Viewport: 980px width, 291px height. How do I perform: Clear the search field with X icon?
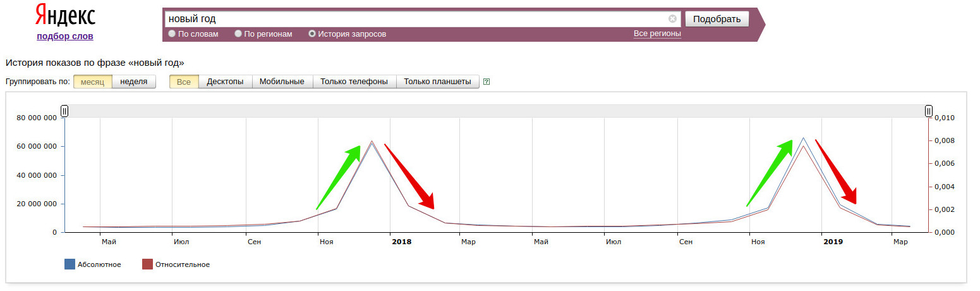tap(672, 19)
